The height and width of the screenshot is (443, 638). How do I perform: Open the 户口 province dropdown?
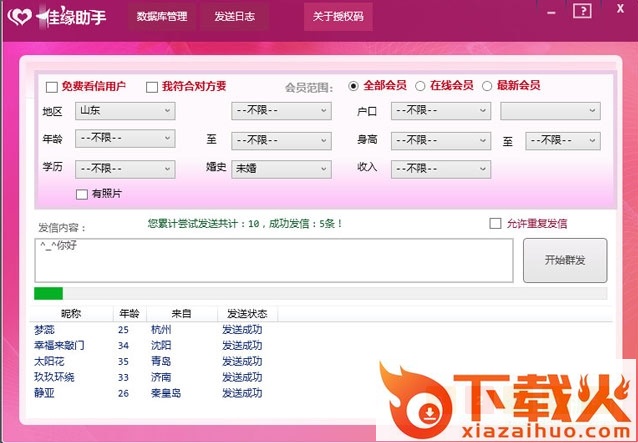[441, 111]
